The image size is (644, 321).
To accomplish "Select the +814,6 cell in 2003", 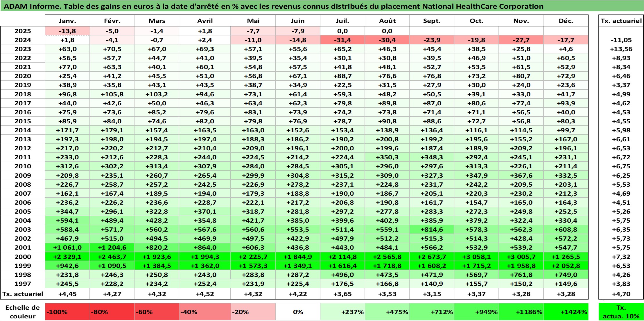I will coord(432,230).
